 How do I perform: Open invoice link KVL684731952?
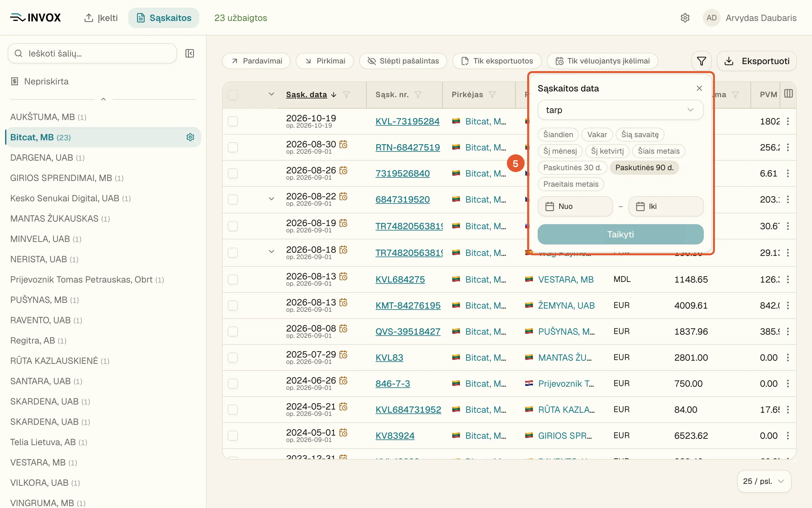click(408, 410)
